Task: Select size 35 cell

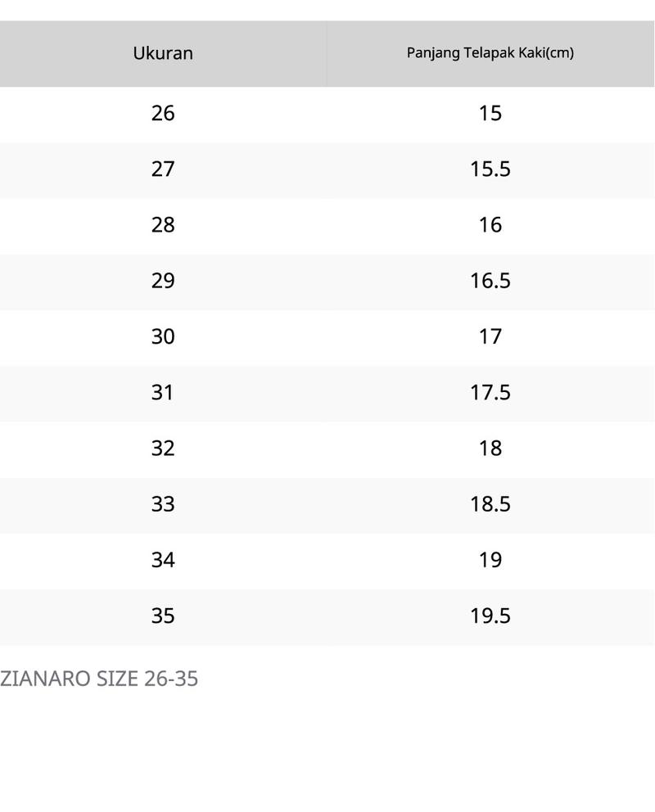Action: pyautogui.click(x=163, y=616)
